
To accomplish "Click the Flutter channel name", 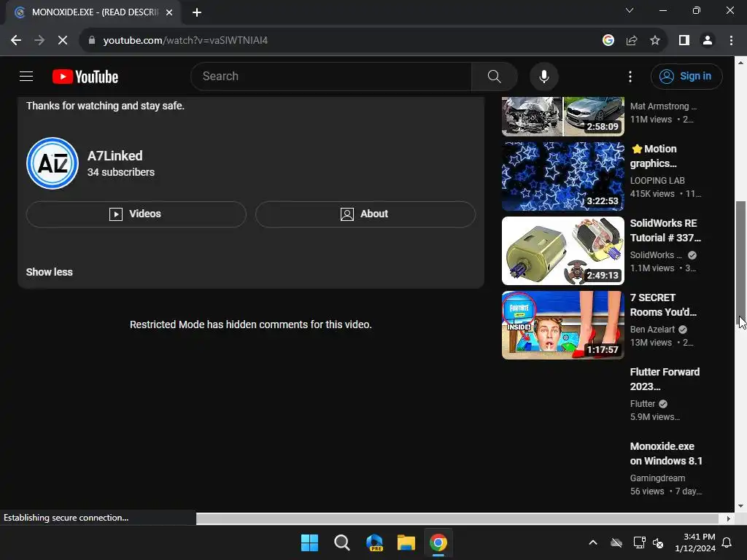I will (643, 403).
